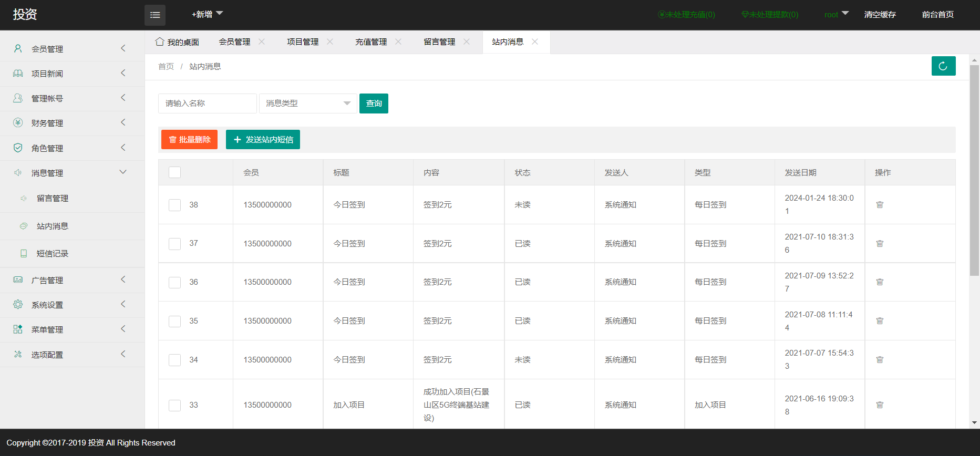Click the 留言管理 submenu icon
980x456 pixels.
point(24,198)
